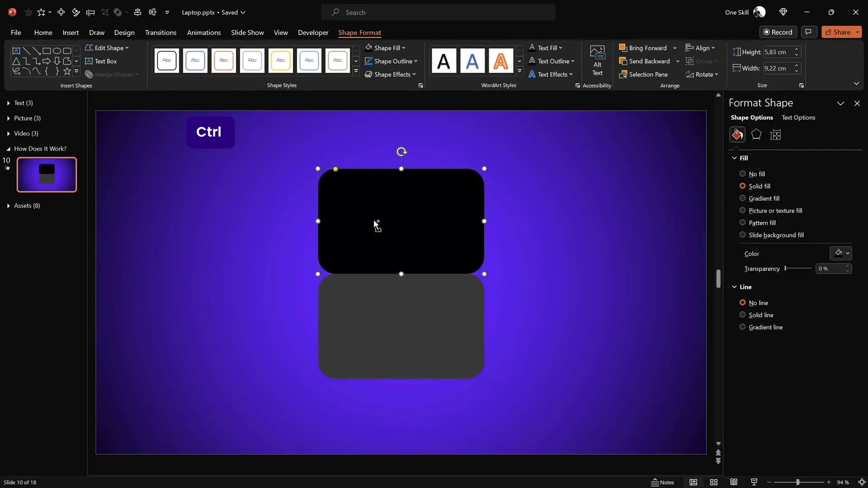The height and width of the screenshot is (488, 868).
Task: Click the Text Box tool
Action: pos(101,61)
